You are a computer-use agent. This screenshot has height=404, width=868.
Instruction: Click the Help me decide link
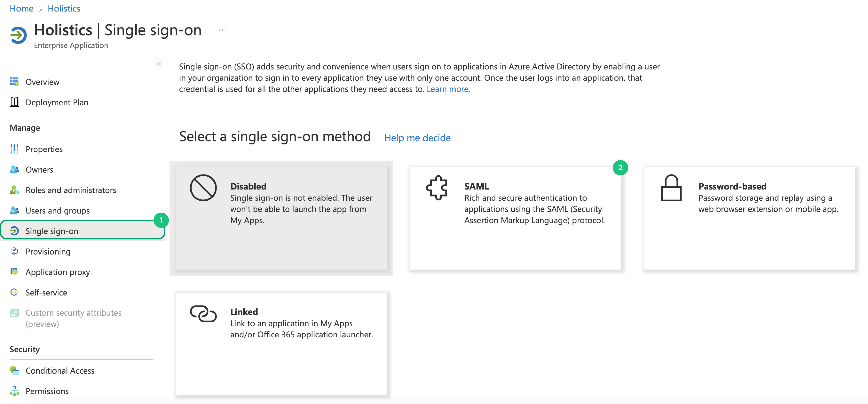tap(417, 138)
